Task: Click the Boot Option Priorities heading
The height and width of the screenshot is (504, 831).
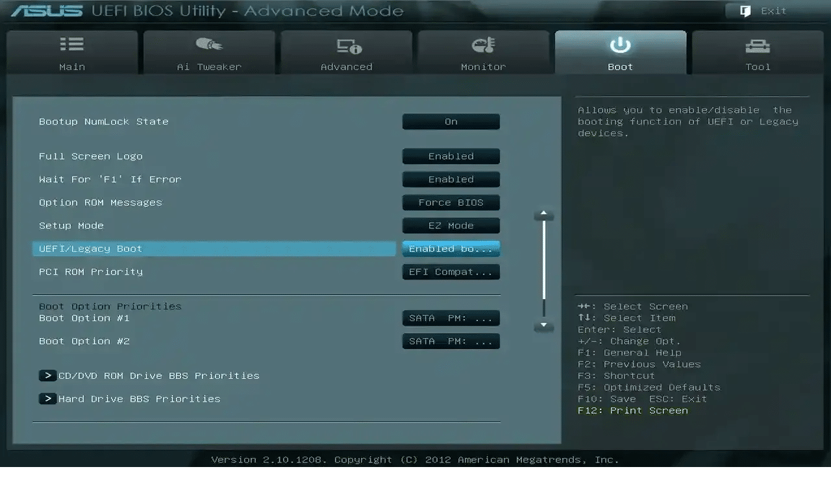Action: click(x=110, y=306)
